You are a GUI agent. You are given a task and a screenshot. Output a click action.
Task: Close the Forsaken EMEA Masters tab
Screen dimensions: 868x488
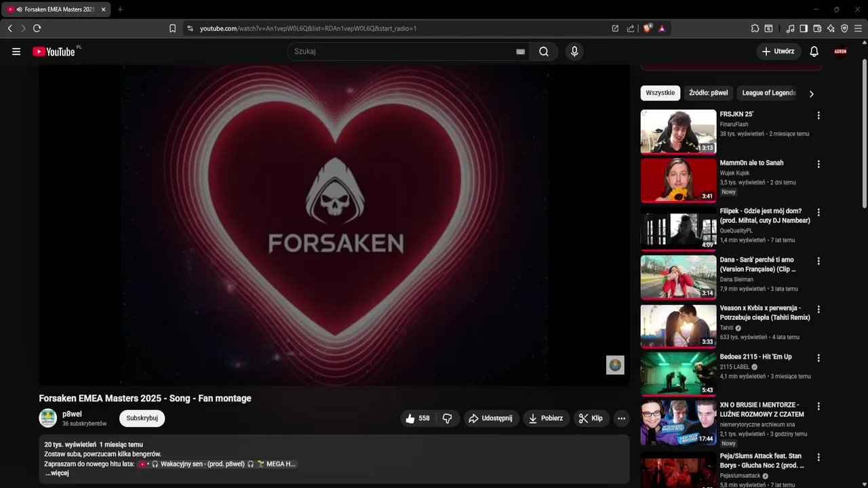tap(103, 9)
